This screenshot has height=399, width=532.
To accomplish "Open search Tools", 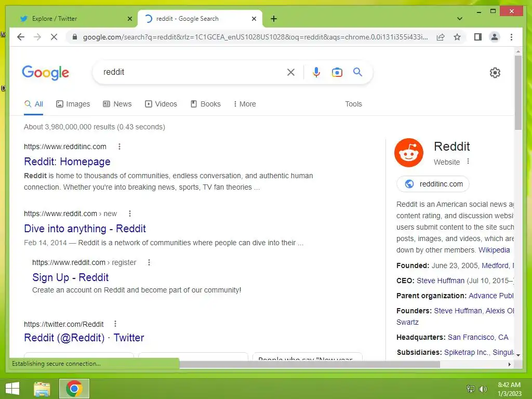I will coord(353,104).
